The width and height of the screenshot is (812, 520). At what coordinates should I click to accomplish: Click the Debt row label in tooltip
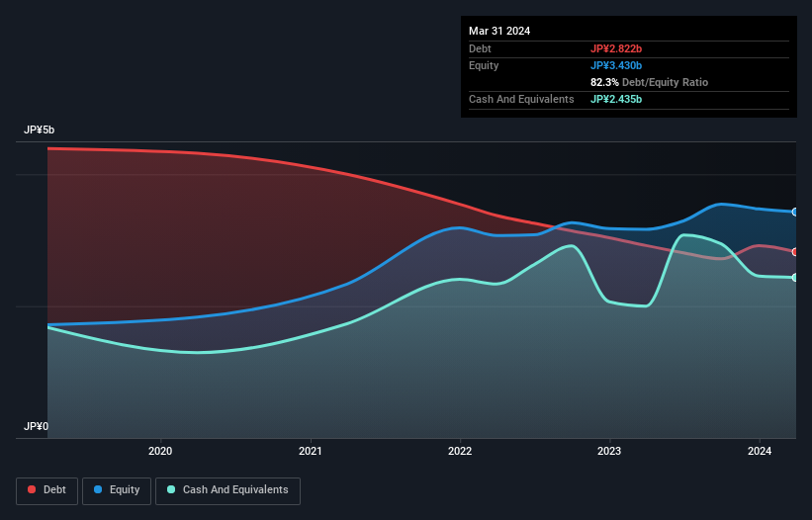(x=480, y=48)
